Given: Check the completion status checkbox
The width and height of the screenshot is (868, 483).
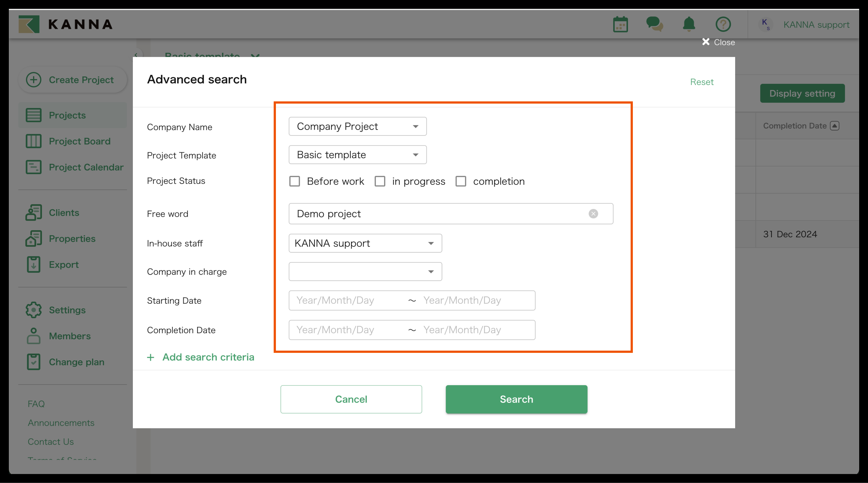Looking at the screenshot, I should point(461,181).
